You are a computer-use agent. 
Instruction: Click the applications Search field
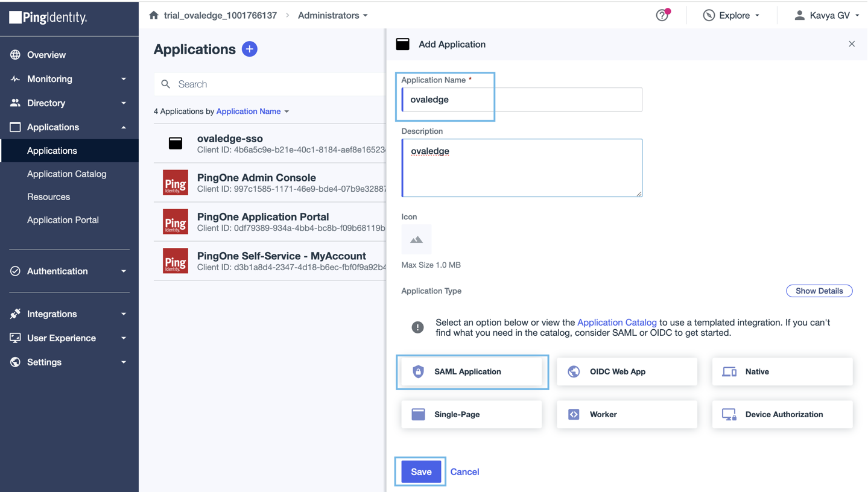[270, 84]
